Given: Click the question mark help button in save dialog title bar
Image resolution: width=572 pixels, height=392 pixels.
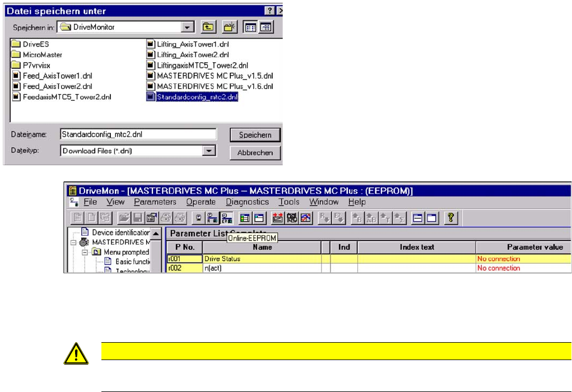Looking at the screenshot, I should (x=269, y=11).
